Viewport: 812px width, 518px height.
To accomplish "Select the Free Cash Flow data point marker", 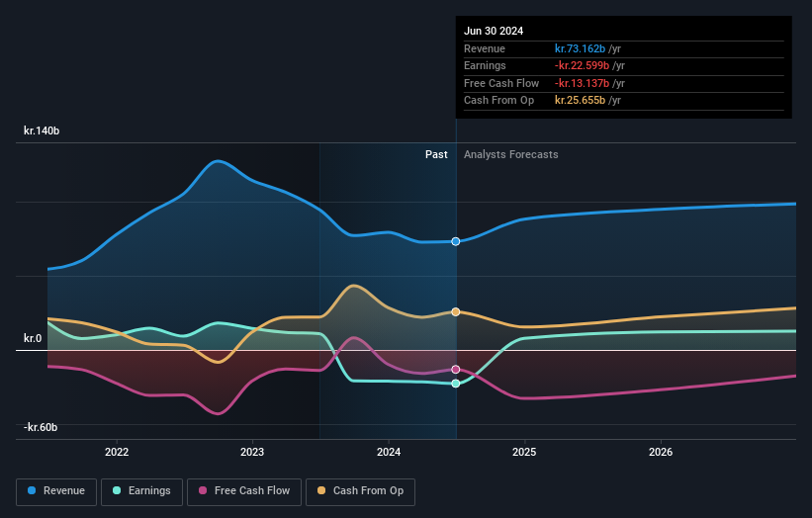I will (456, 370).
